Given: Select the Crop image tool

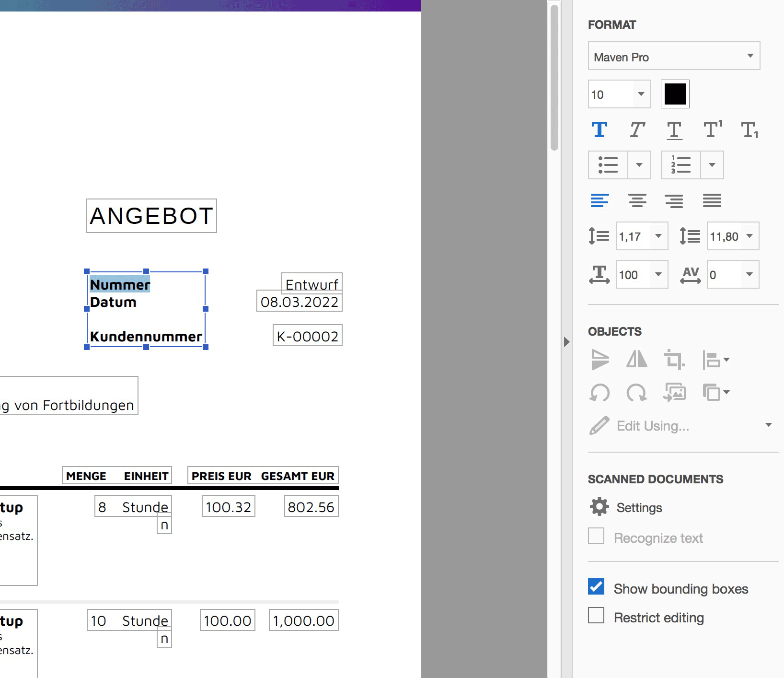Looking at the screenshot, I should (674, 360).
